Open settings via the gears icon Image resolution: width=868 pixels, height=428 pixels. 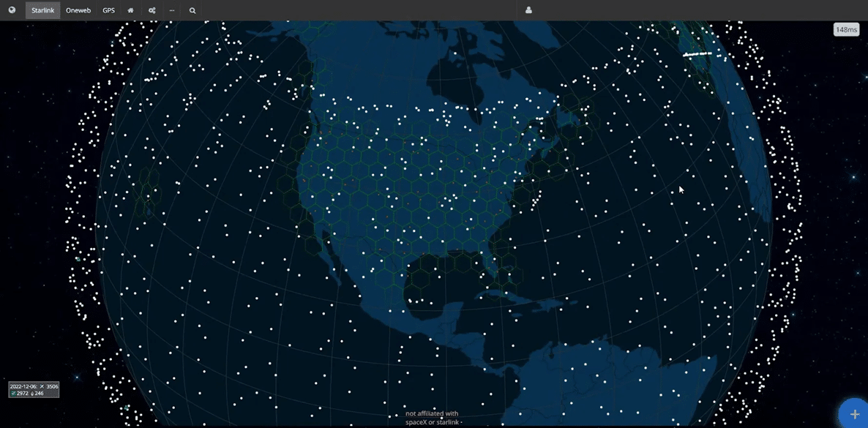(x=151, y=10)
